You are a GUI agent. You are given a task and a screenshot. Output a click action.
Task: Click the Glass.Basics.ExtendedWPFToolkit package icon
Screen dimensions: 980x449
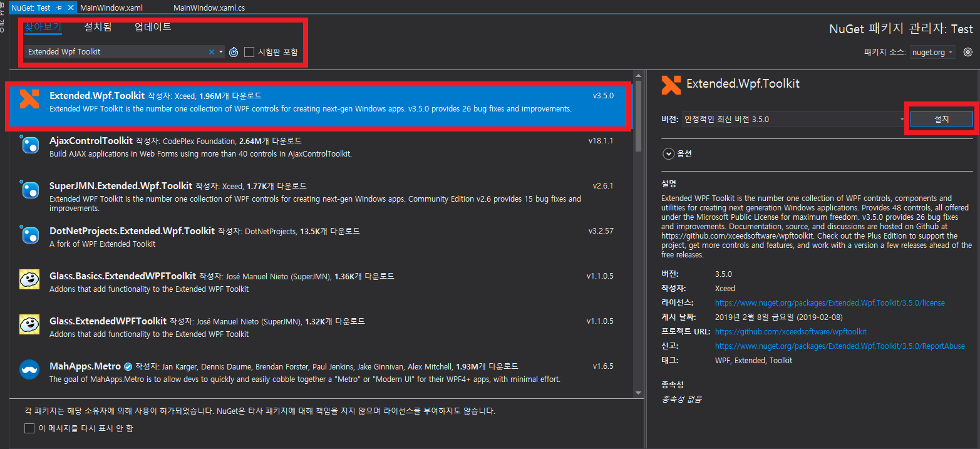(29, 280)
